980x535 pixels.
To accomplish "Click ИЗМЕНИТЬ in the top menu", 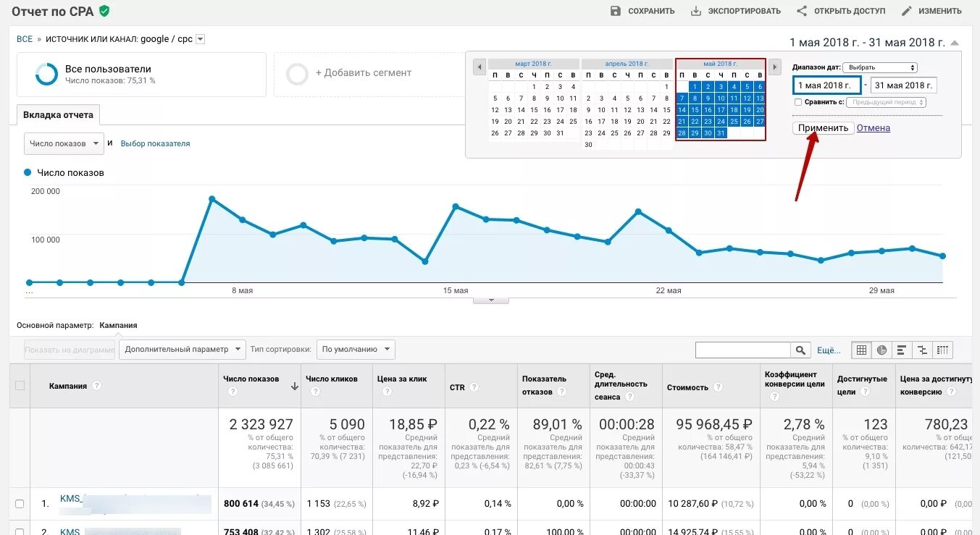I will pos(940,11).
